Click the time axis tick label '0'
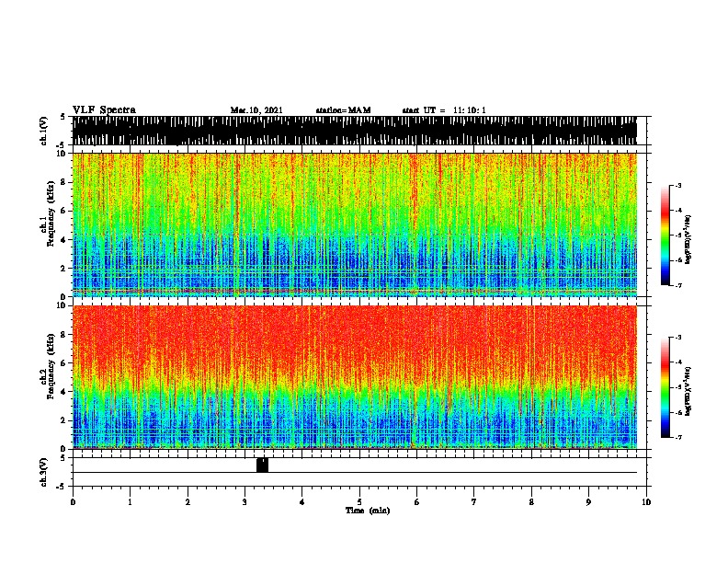 (73, 501)
